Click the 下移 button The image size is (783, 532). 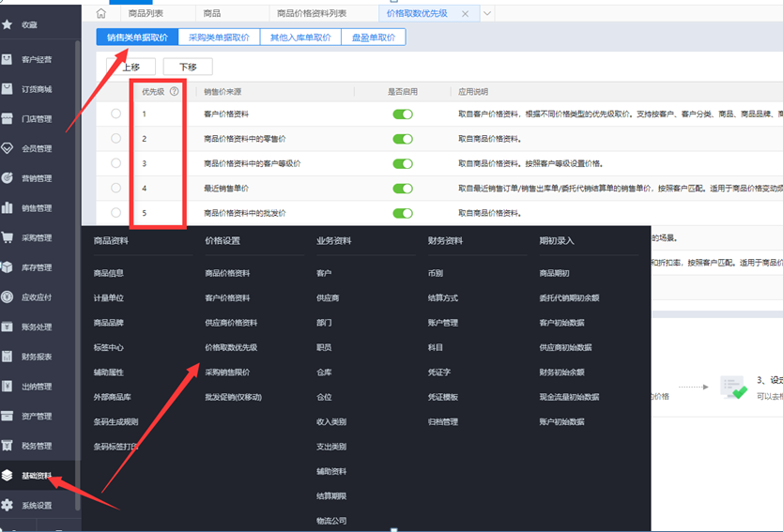(188, 68)
